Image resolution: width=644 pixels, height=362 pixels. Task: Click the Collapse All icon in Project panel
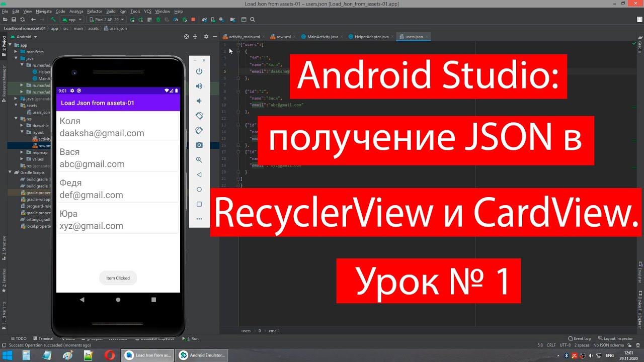pos(196,37)
